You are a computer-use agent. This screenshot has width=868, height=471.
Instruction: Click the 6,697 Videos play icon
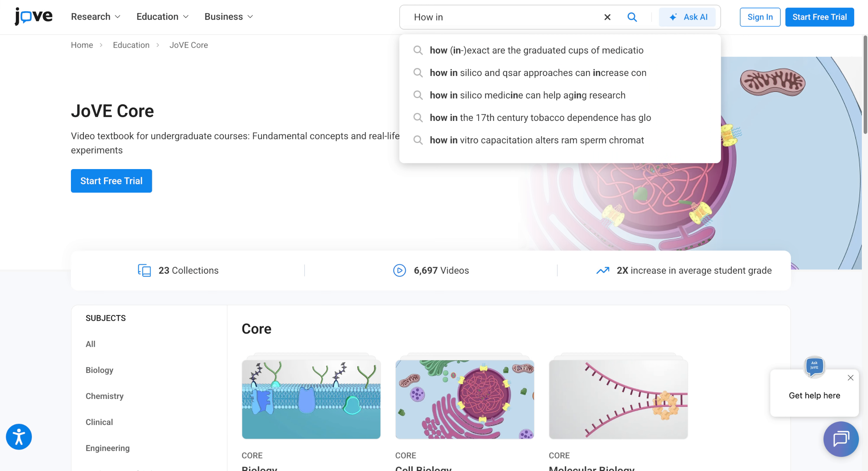[x=399, y=270]
